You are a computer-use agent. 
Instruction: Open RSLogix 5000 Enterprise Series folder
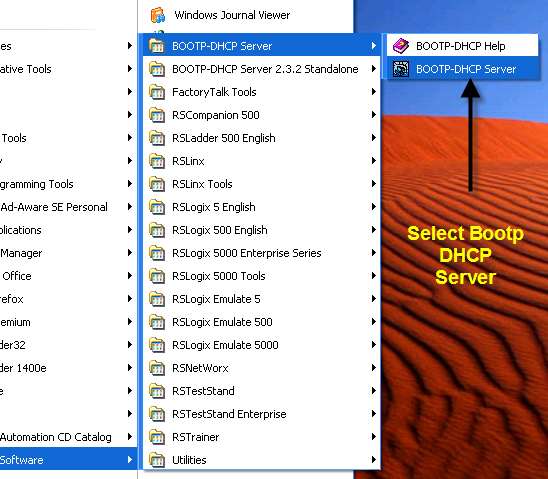(261, 253)
